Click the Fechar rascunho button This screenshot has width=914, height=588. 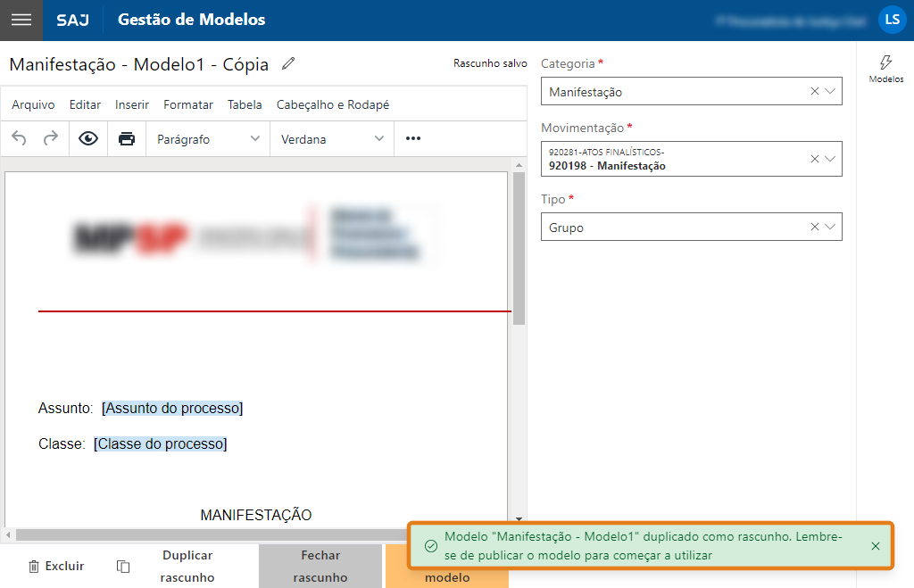(x=320, y=566)
